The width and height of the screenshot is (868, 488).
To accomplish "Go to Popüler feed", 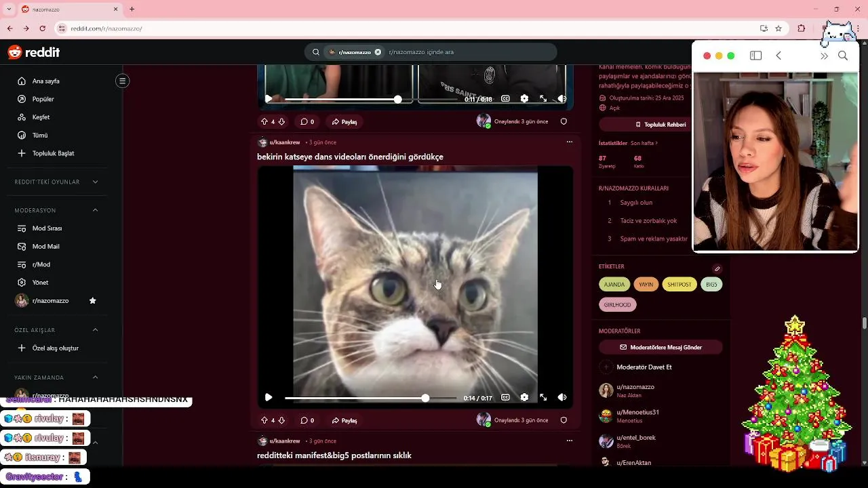I will [43, 99].
